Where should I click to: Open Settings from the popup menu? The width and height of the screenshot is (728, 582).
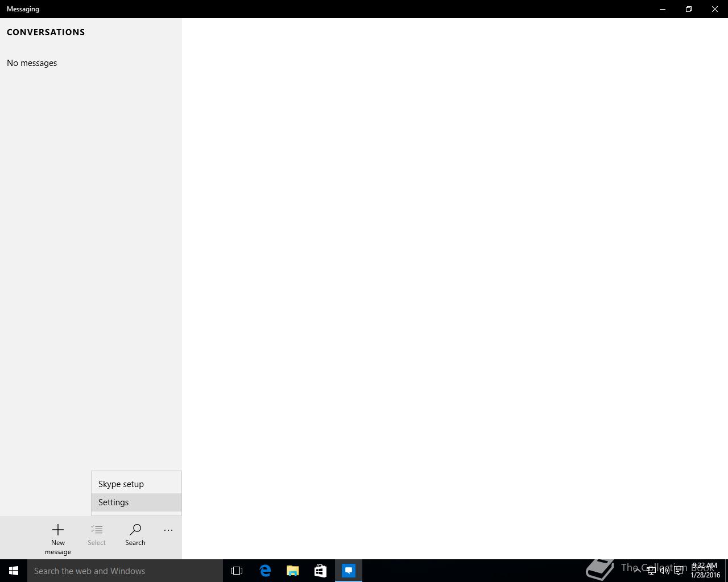click(x=136, y=502)
